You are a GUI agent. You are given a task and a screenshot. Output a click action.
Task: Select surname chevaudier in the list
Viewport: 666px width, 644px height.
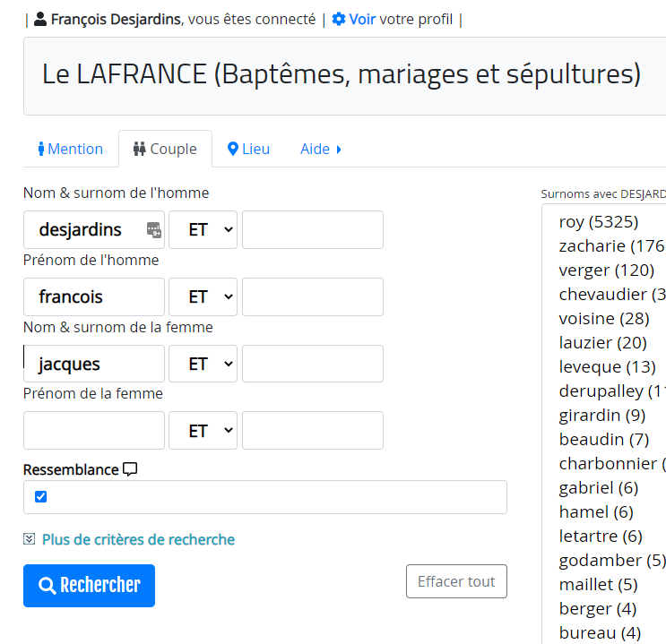point(611,294)
